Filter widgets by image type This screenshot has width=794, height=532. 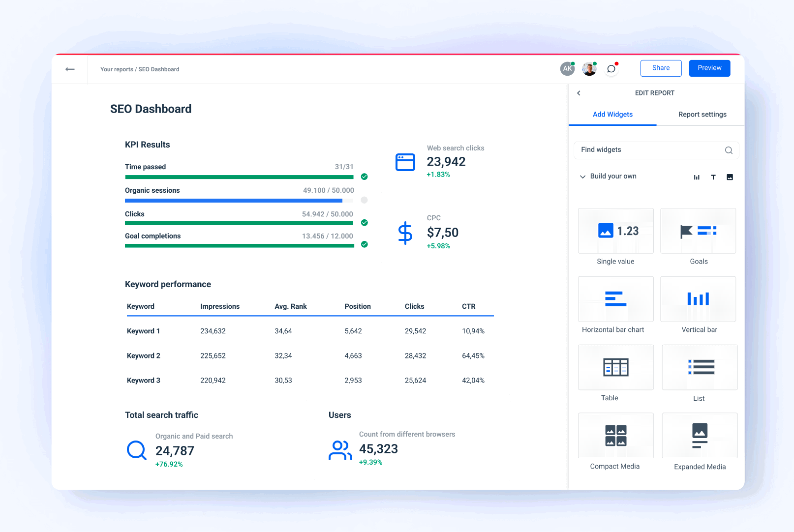[730, 177]
